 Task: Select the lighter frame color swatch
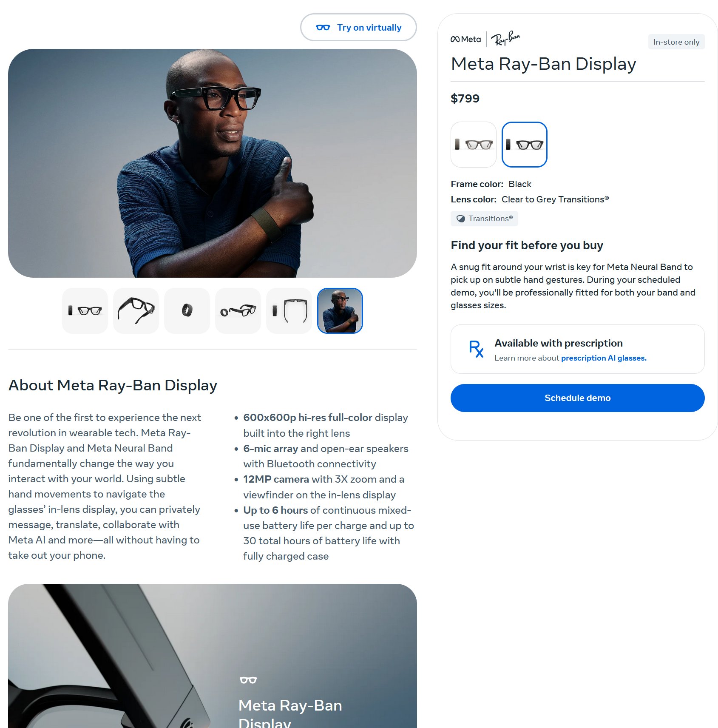(x=474, y=145)
